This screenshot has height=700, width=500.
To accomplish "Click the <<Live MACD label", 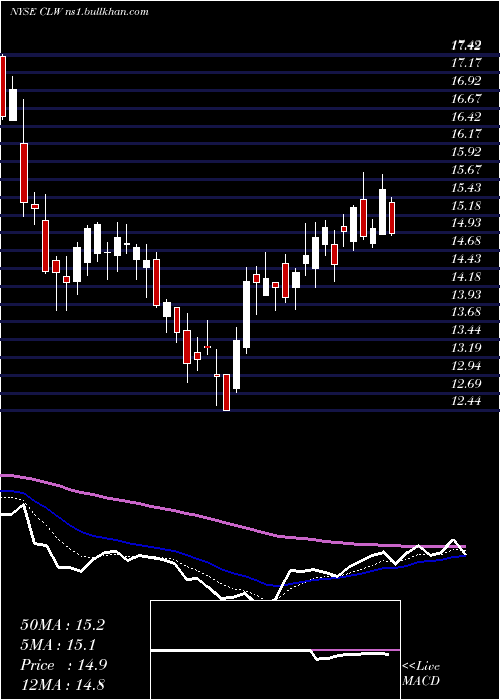I will pyautogui.click(x=421, y=674).
